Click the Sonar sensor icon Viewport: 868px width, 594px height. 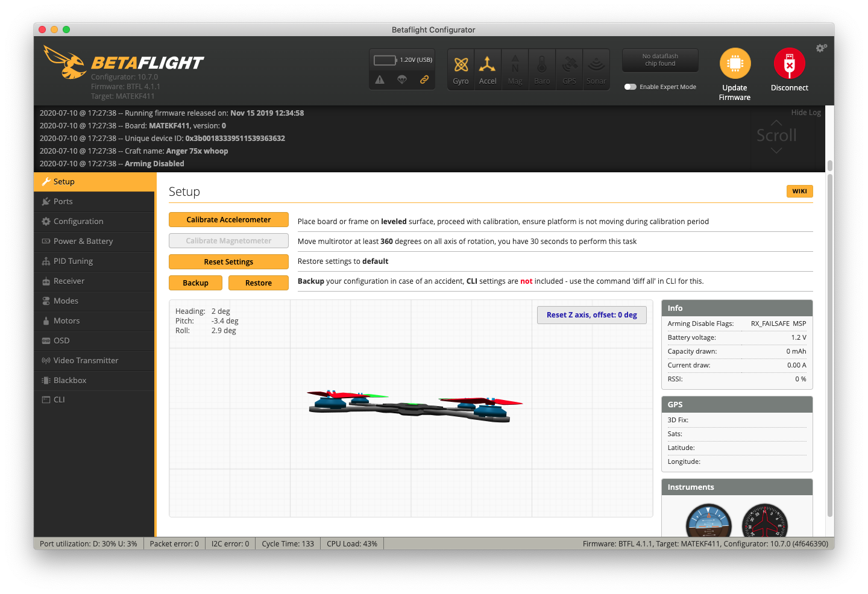[596, 64]
